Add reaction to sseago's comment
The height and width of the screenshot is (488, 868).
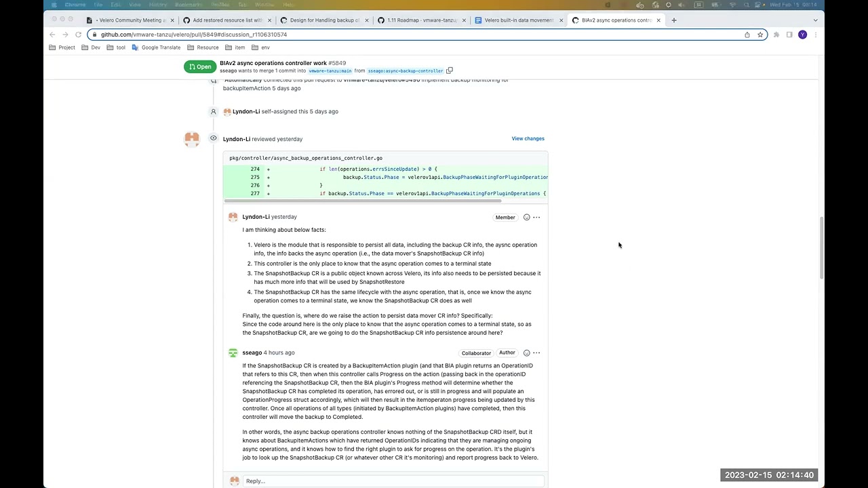coord(526,352)
